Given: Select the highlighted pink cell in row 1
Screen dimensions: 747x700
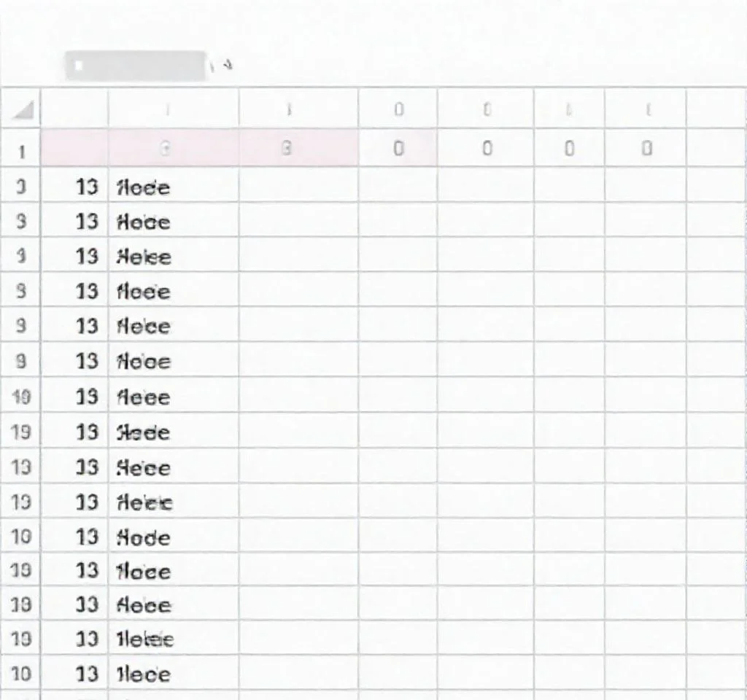Looking at the screenshot, I should [171, 149].
